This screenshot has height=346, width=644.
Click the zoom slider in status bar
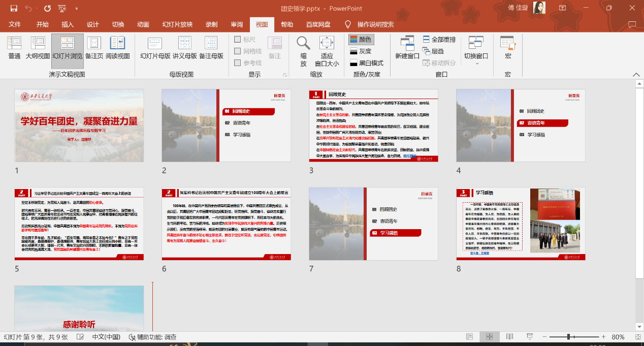568,337
